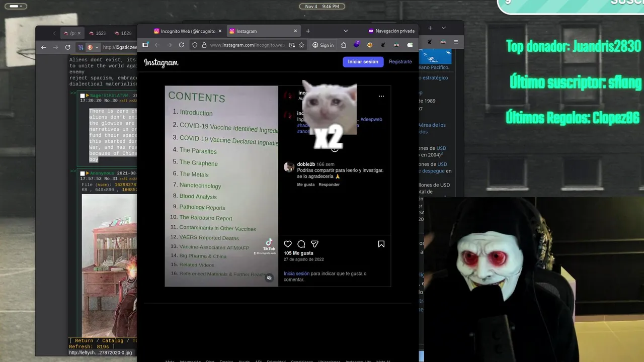644x362 pixels.
Task: Click the Nov 4 9:46 PM clock
Action: [322, 6]
